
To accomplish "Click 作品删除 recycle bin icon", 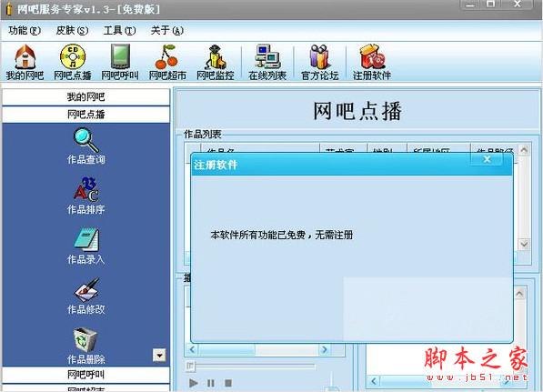I will click(x=85, y=346).
